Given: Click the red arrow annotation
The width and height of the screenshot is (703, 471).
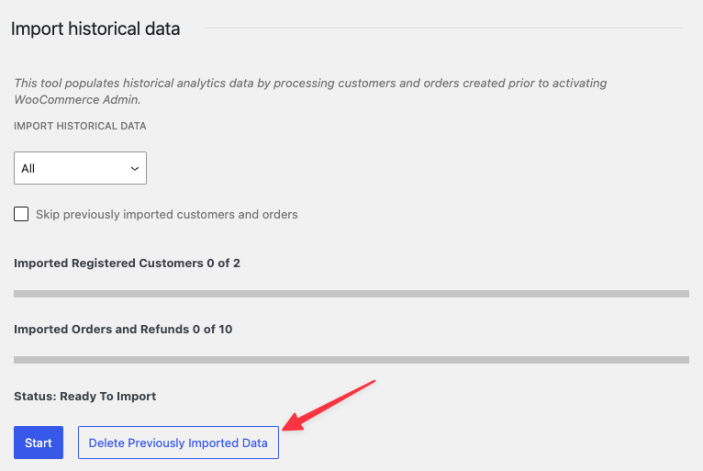Looking at the screenshot, I should (x=330, y=404).
